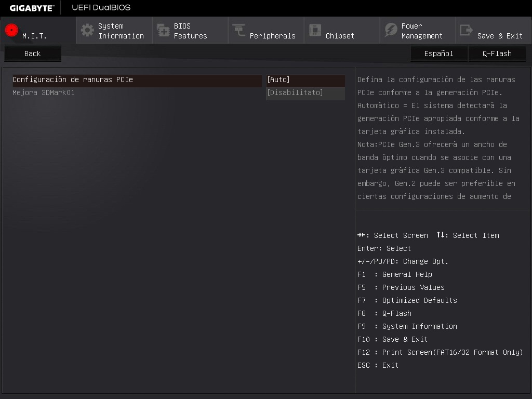Screen dimensions: 532x399
Task: Select the Save & Exit tab arrow icon
Action: [x=467, y=30]
